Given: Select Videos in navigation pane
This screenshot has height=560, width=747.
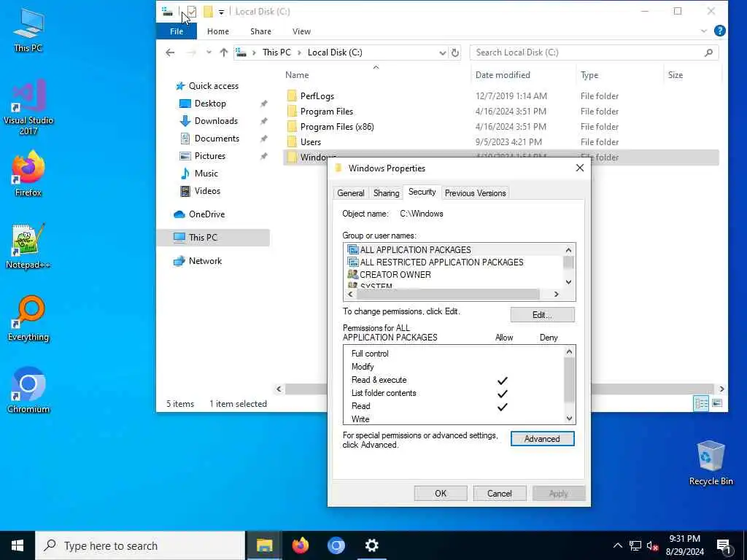Looking at the screenshot, I should (x=207, y=191).
